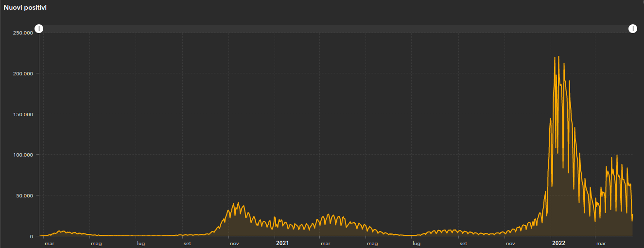Viewport: 644px width, 248px height.
Task: Select the 2022 x-axis label
Action: coord(558,243)
